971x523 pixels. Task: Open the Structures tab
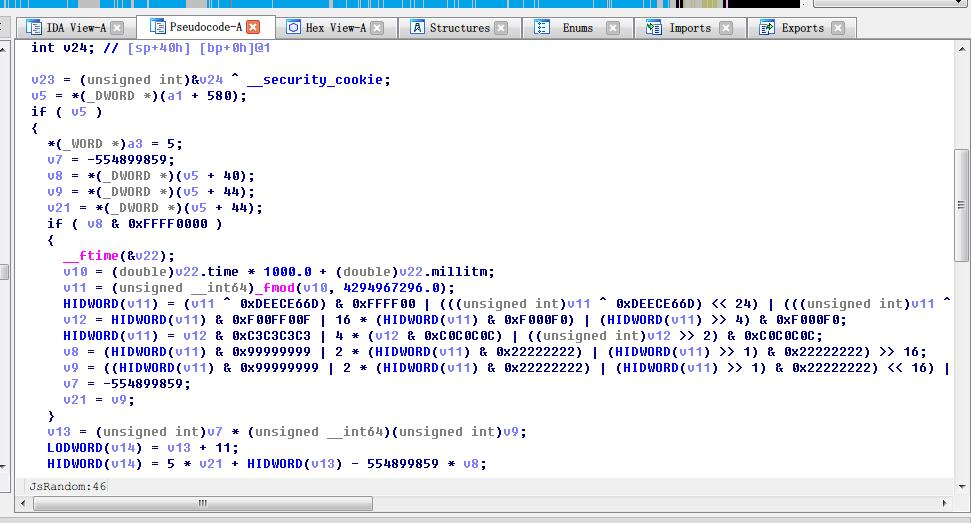pos(459,28)
